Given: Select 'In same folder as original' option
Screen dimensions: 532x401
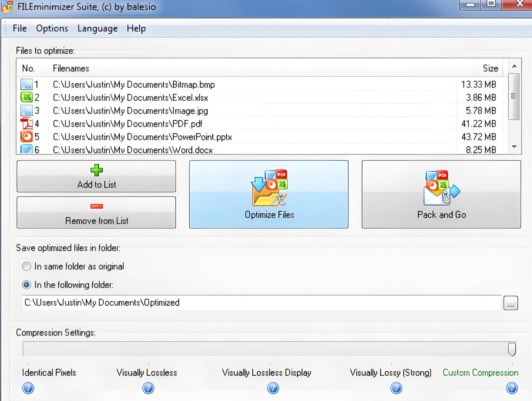Looking at the screenshot, I should [26, 266].
